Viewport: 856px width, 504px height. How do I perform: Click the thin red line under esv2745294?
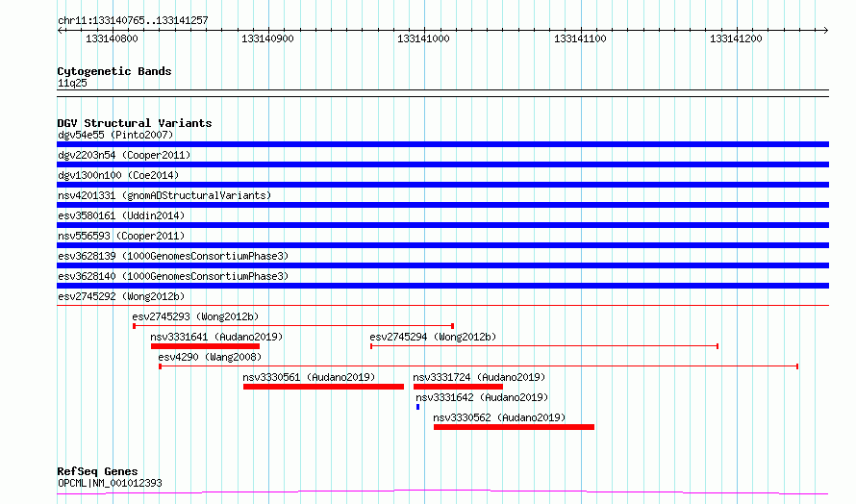pyautogui.click(x=544, y=346)
